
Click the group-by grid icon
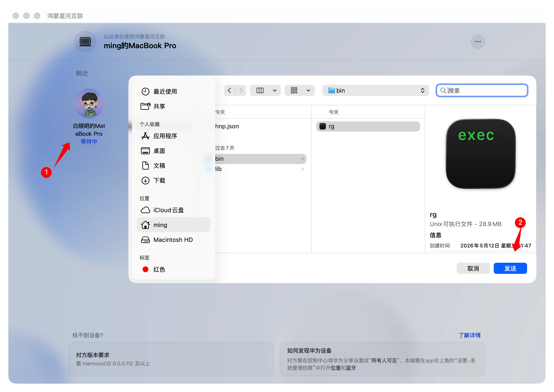tap(294, 90)
